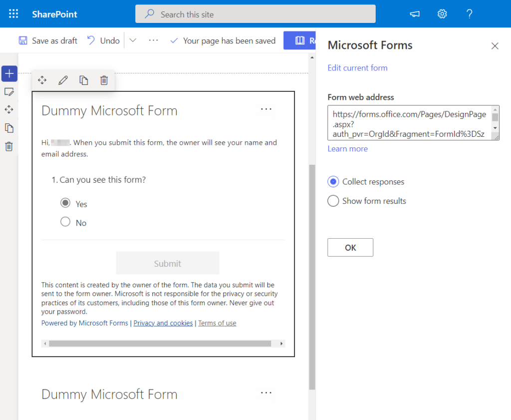
Task: Expand the Undo dropdown chevron
Action: [x=133, y=40]
